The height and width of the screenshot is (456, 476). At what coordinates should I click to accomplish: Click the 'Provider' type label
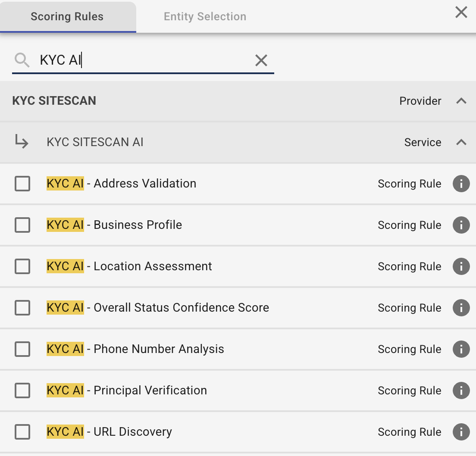[x=420, y=101]
